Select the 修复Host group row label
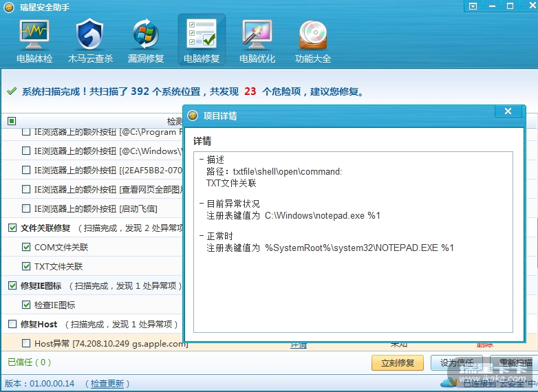 click(x=39, y=324)
